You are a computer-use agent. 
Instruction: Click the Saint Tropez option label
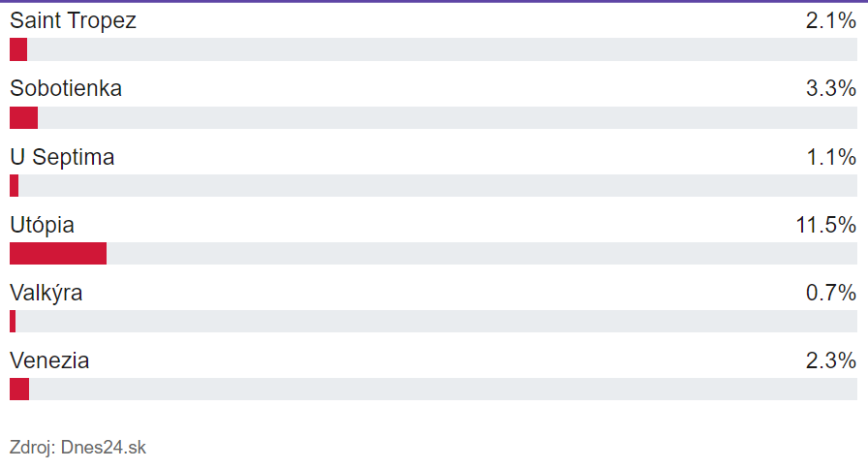[x=73, y=20]
